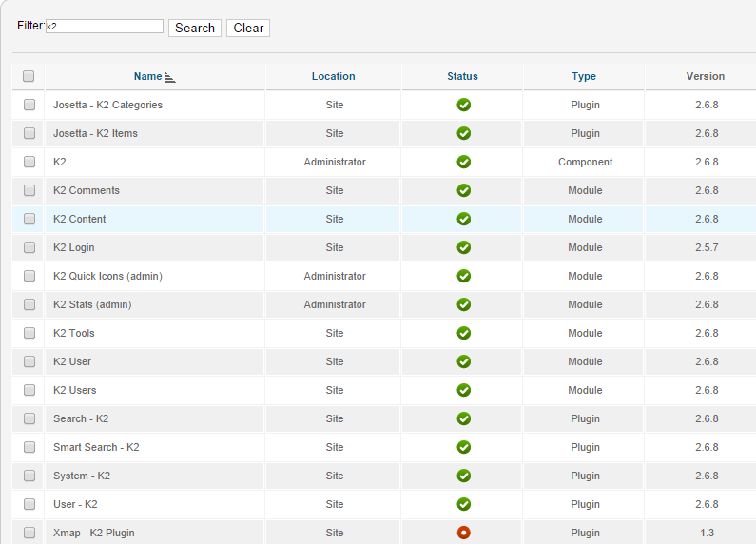Image resolution: width=756 pixels, height=544 pixels.
Task: Check the K2 Login row checkbox
Action: pos(29,247)
